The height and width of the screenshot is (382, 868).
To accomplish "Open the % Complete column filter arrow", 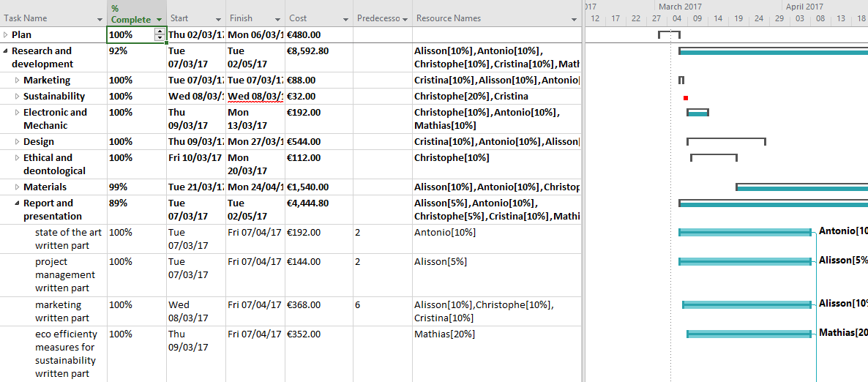I will pyautogui.click(x=159, y=20).
